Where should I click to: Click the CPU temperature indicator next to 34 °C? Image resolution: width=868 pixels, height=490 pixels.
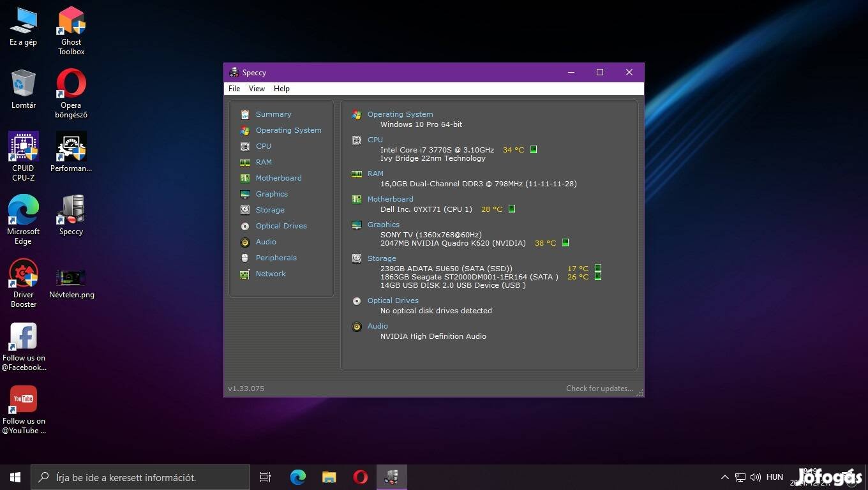point(534,150)
